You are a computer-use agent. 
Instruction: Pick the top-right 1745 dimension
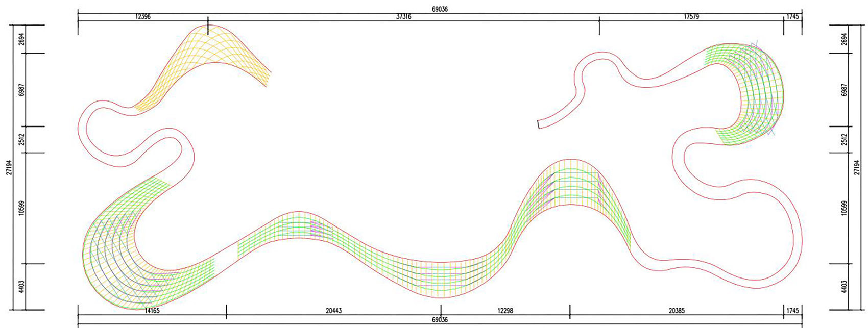click(792, 17)
